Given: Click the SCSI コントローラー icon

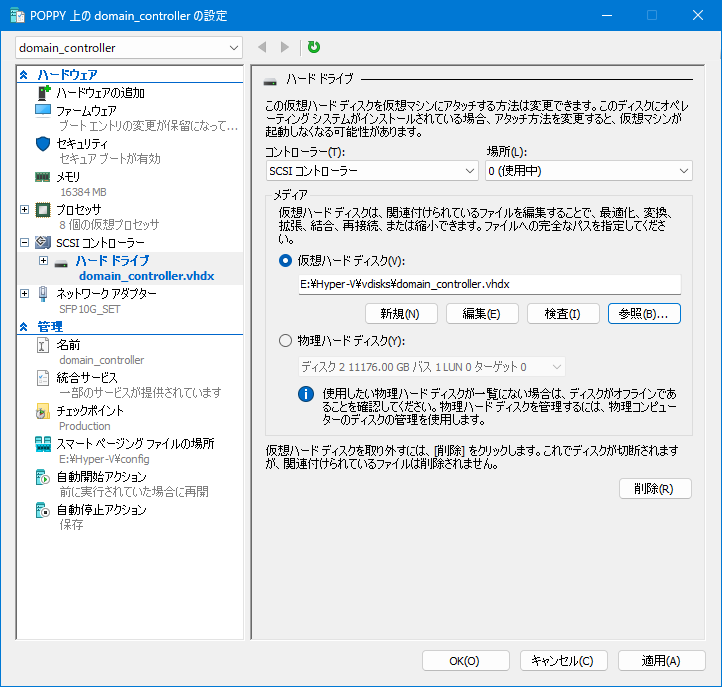Looking at the screenshot, I should [x=43, y=242].
